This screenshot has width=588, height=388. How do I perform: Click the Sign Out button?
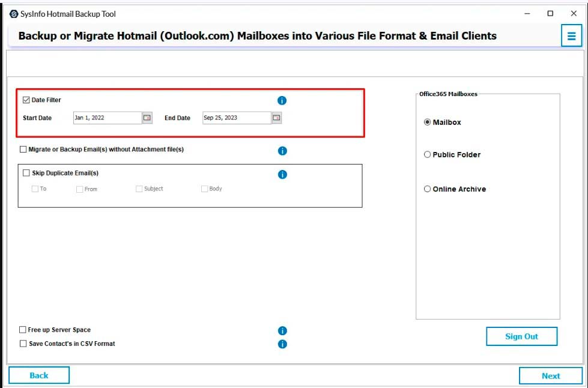click(521, 336)
